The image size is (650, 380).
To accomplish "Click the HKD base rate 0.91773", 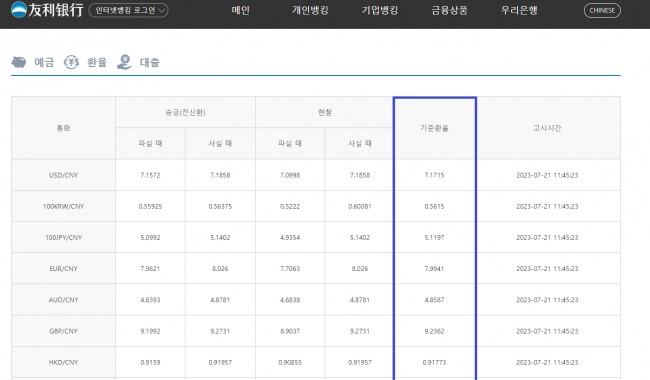I will pyautogui.click(x=434, y=362).
